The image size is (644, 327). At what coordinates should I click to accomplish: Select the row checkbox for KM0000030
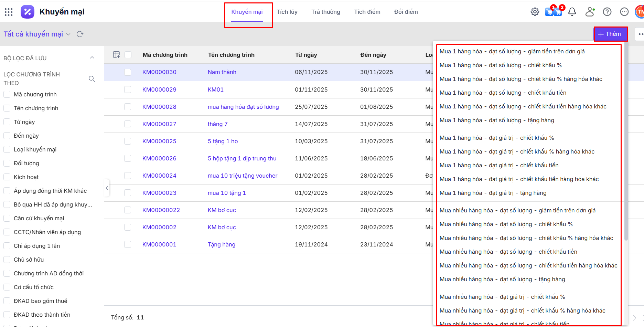(x=128, y=72)
